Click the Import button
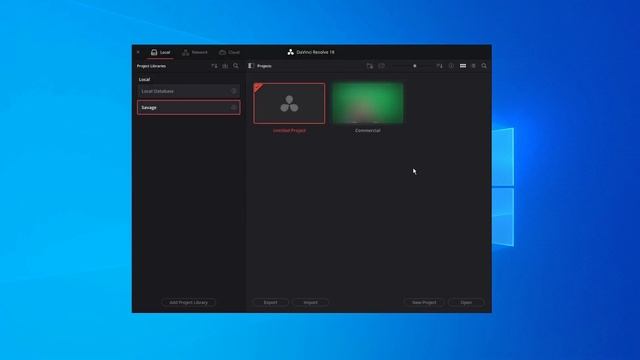640x360 pixels. (311, 302)
